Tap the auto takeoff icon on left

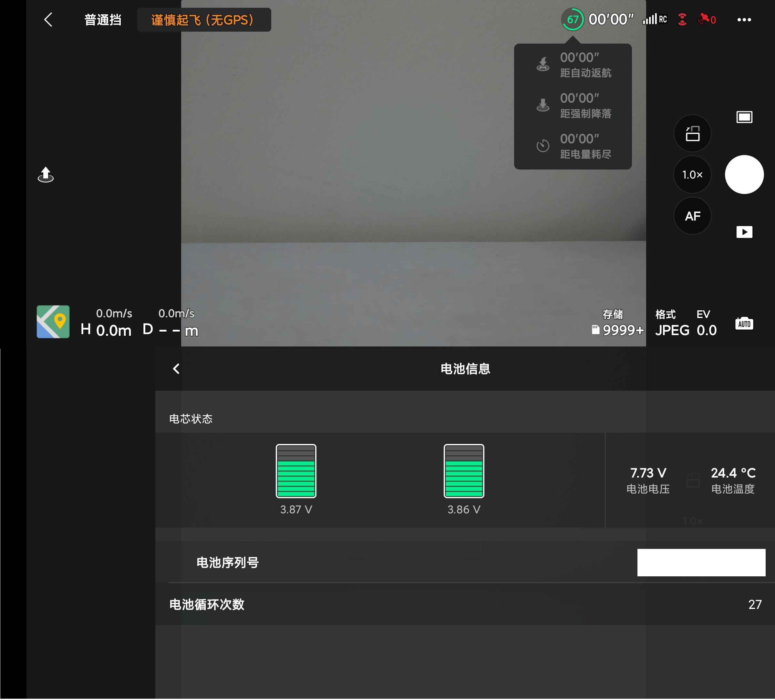45,175
